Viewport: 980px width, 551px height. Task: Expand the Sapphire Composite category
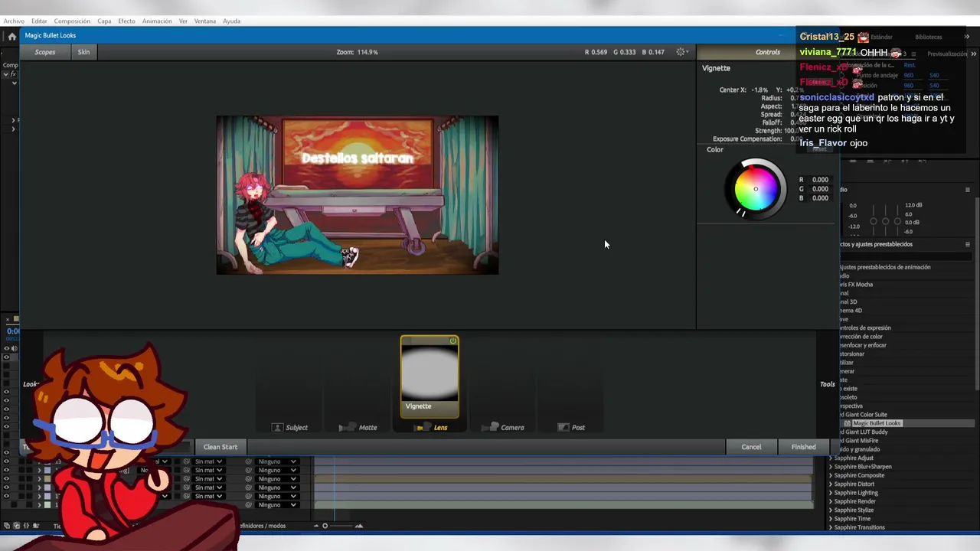point(831,475)
